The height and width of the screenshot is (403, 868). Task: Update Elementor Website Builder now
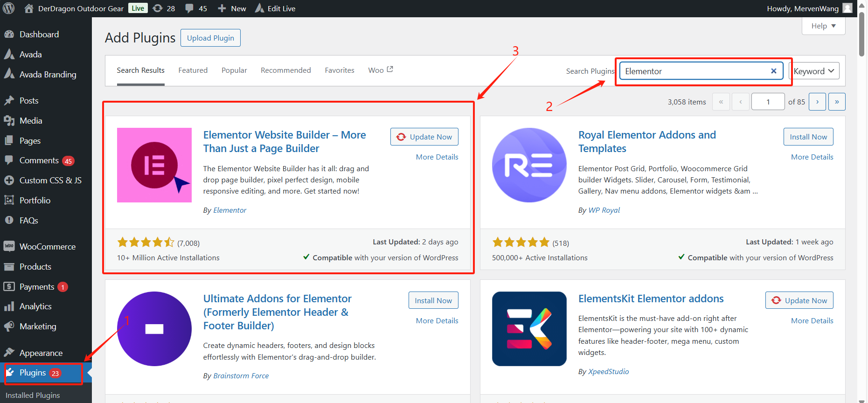[x=424, y=137]
